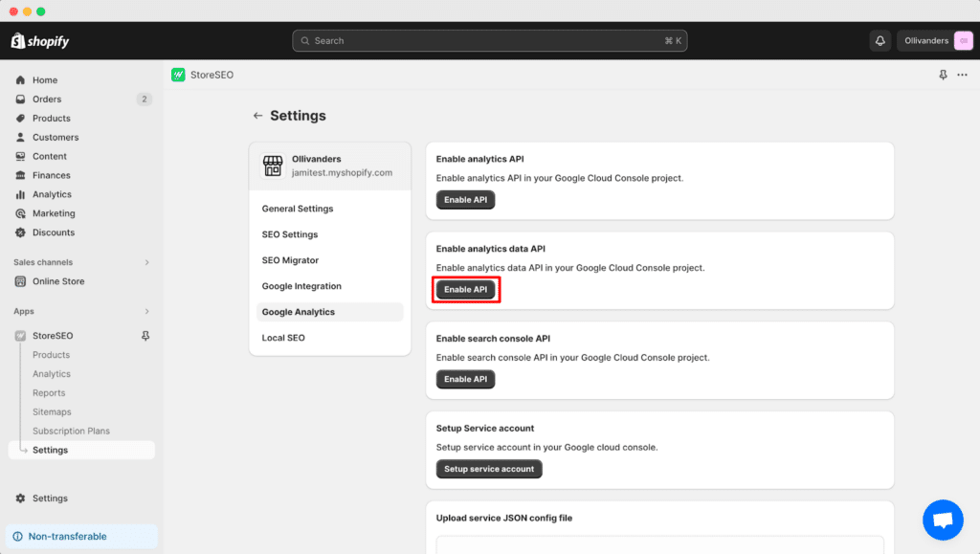Click the Search bar at the top

tap(489, 40)
